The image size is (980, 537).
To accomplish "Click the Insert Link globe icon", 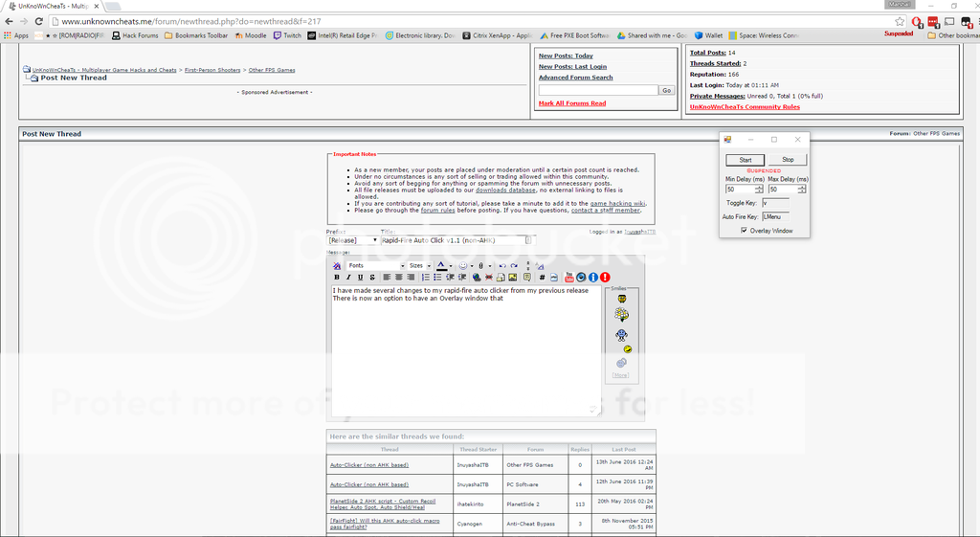I will [x=476, y=278].
